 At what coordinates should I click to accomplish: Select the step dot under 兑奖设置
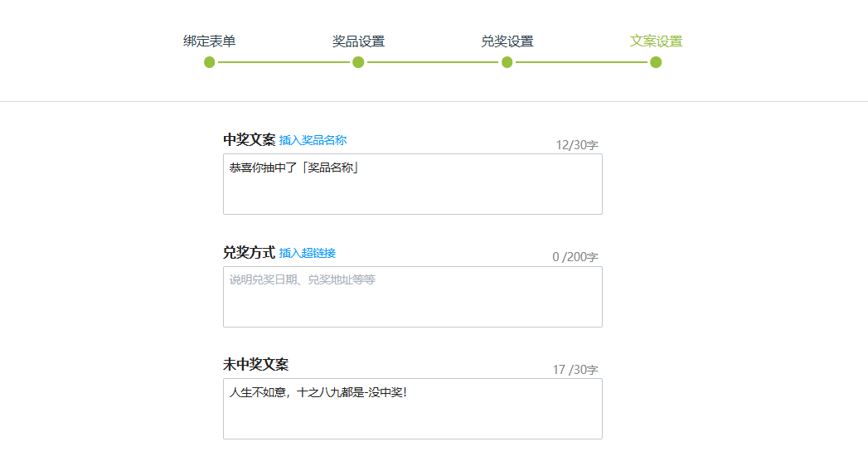point(507,62)
